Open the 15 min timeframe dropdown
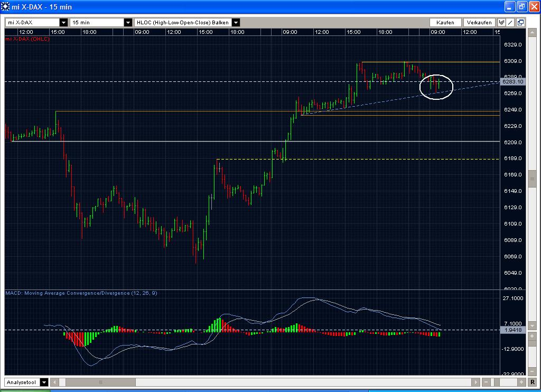The width and height of the screenshot is (541, 392). [x=128, y=22]
